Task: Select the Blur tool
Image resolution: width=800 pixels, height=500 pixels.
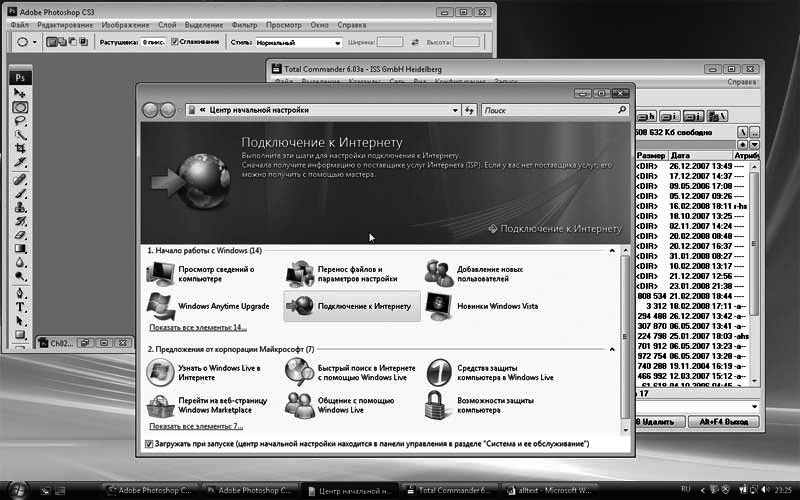Action: [x=20, y=262]
